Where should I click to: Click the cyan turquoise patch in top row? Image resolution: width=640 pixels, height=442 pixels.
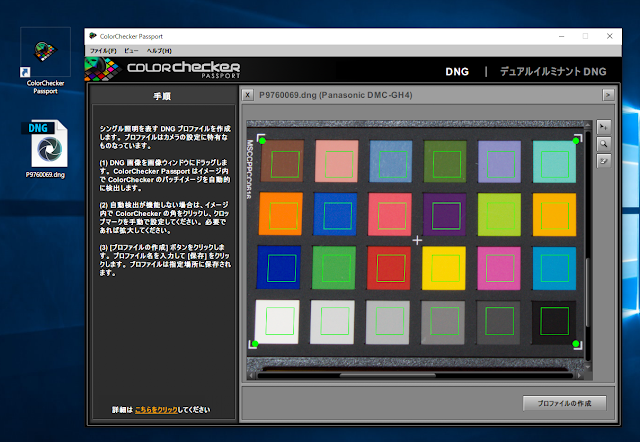pos(554,162)
